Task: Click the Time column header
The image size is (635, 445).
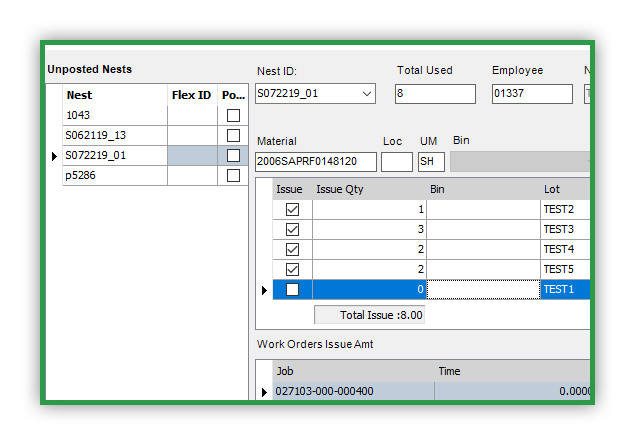Action: 512,371
